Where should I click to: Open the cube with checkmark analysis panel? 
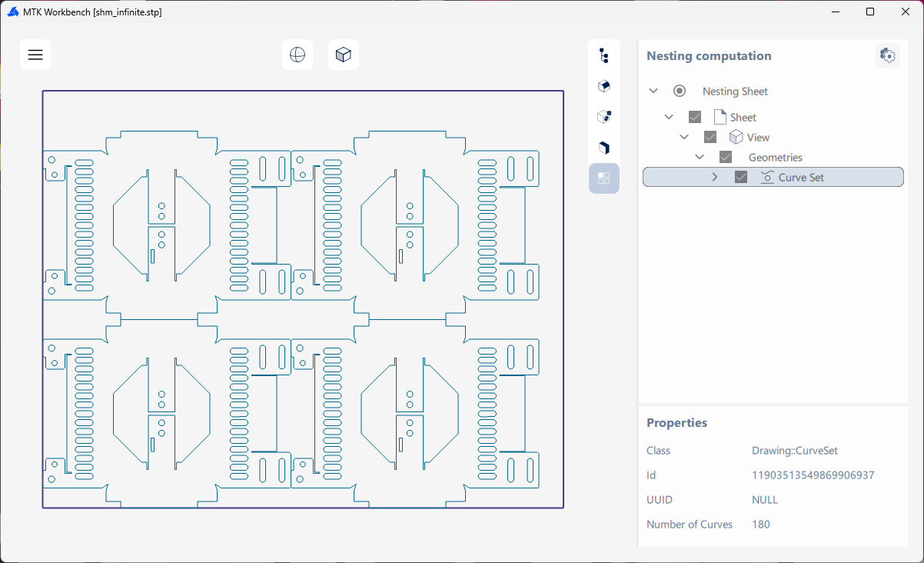[x=604, y=117]
